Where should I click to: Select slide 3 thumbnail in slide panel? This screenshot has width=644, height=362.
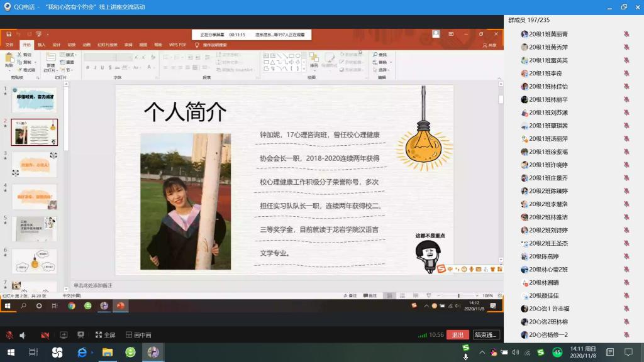34,165
